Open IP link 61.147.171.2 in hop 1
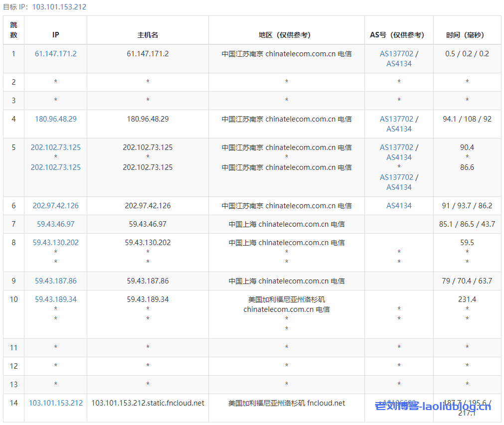504x425 pixels. coord(55,54)
